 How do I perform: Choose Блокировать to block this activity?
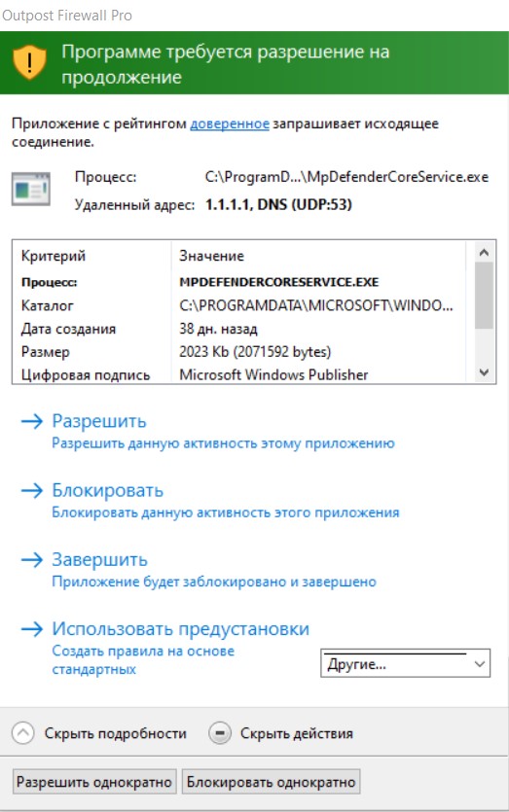tap(107, 490)
